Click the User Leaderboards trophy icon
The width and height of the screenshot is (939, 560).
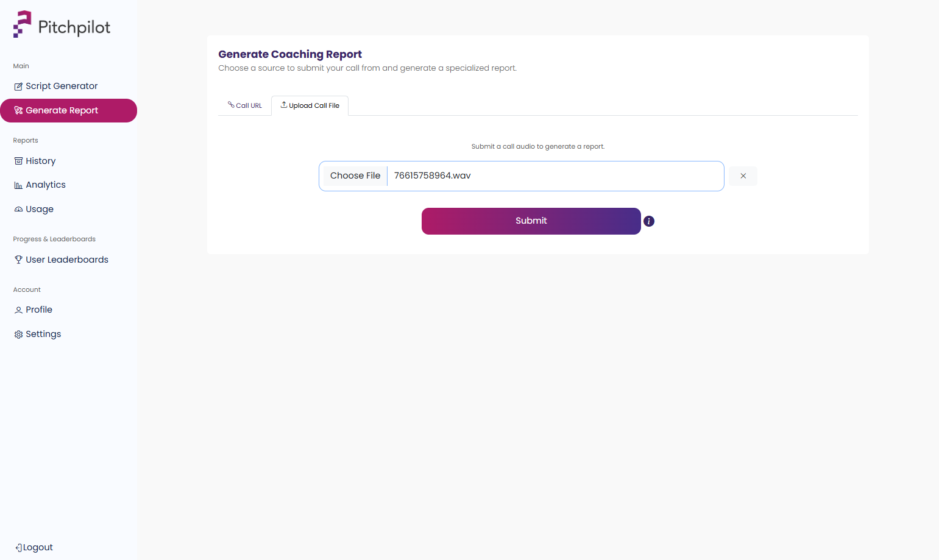tap(18, 260)
